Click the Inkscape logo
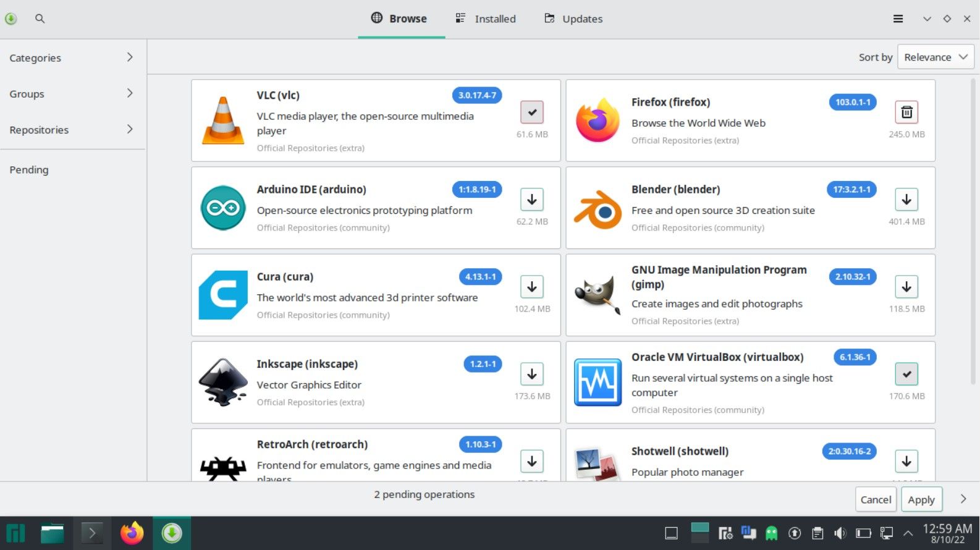The image size is (980, 550). (223, 382)
